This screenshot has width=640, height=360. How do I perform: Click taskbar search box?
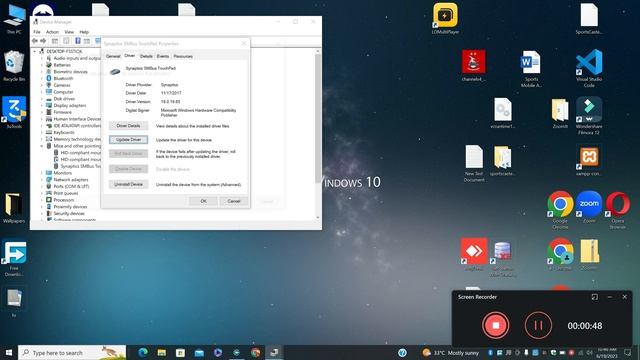point(72,352)
